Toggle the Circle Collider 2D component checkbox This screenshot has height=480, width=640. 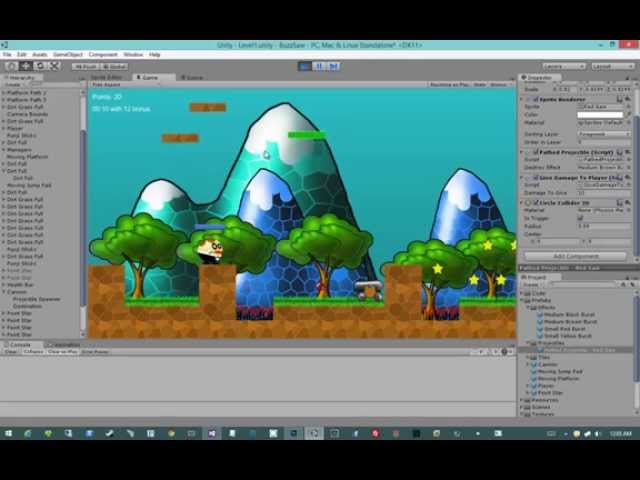[535, 202]
